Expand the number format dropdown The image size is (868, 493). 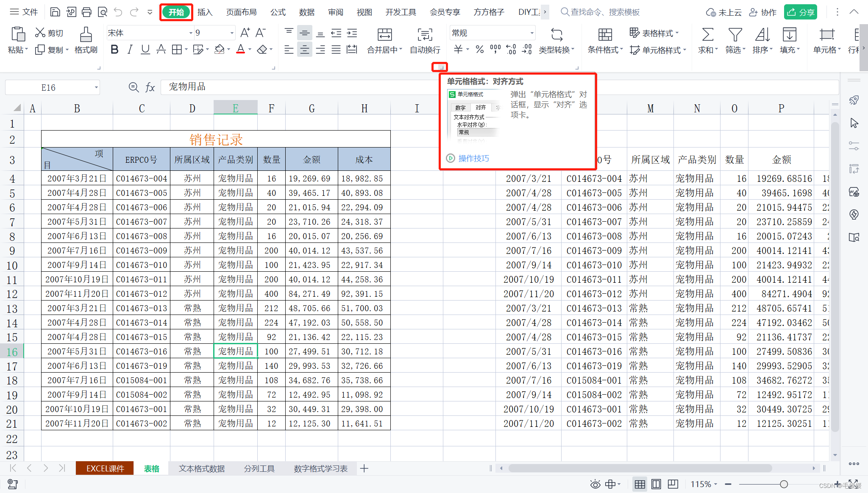531,33
